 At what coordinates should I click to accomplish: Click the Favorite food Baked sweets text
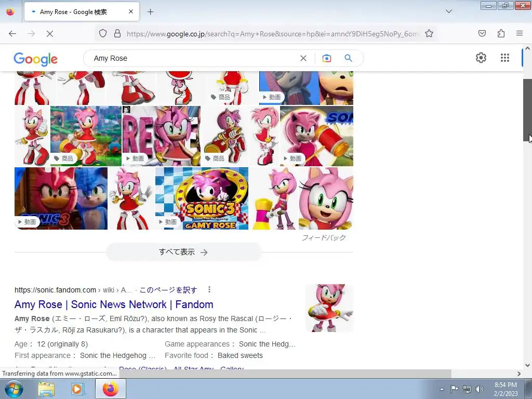click(x=214, y=355)
